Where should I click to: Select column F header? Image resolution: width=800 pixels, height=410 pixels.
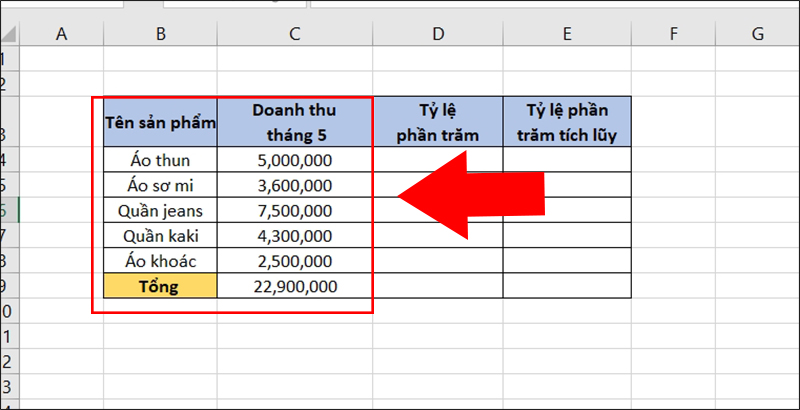[x=673, y=34]
